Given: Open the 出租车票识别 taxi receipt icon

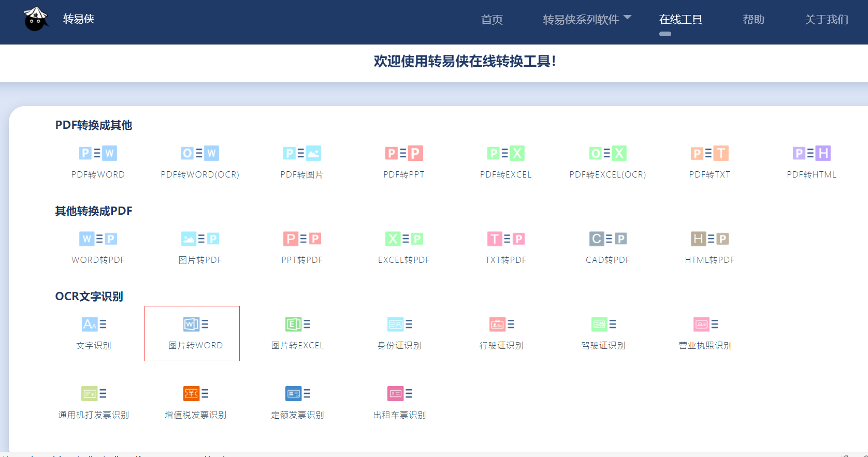Looking at the screenshot, I should [x=400, y=393].
